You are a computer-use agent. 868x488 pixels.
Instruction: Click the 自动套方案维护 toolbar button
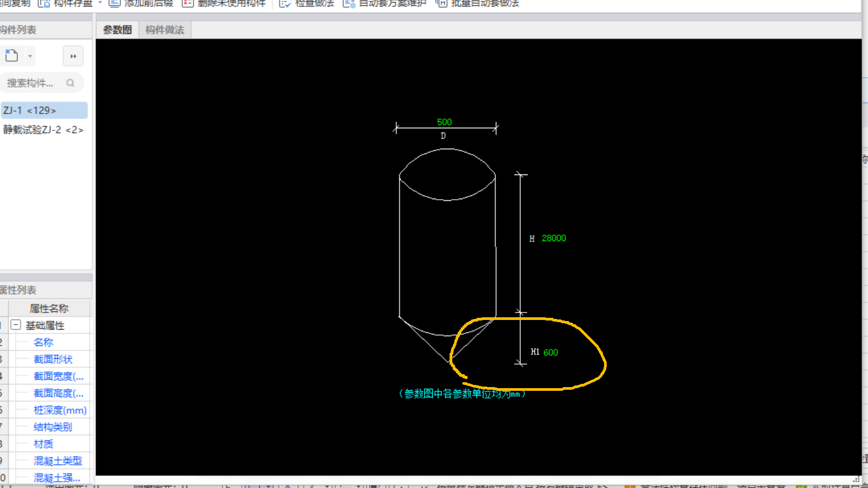point(385,3)
